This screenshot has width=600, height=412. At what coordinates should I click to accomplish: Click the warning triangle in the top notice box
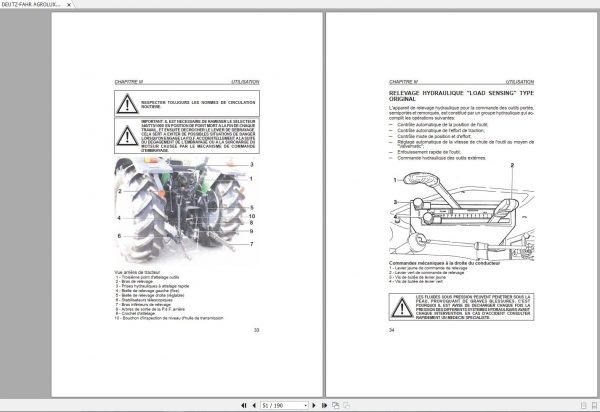(127, 104)
